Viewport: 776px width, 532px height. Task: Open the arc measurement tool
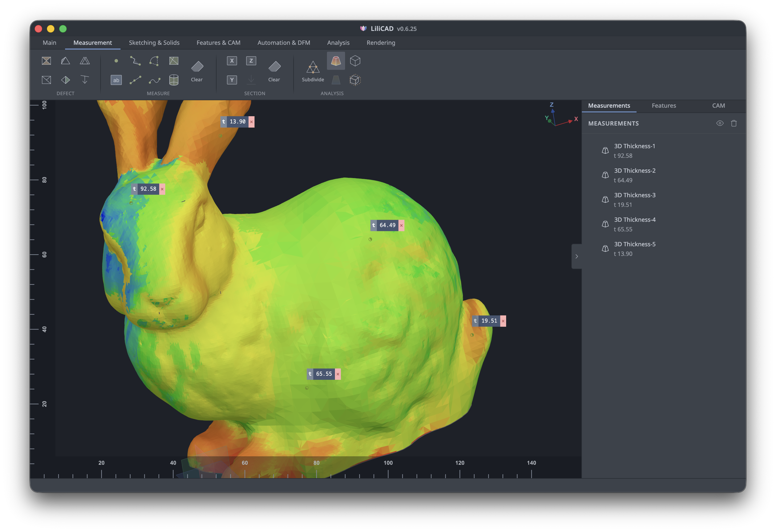[x=154, y=61]
